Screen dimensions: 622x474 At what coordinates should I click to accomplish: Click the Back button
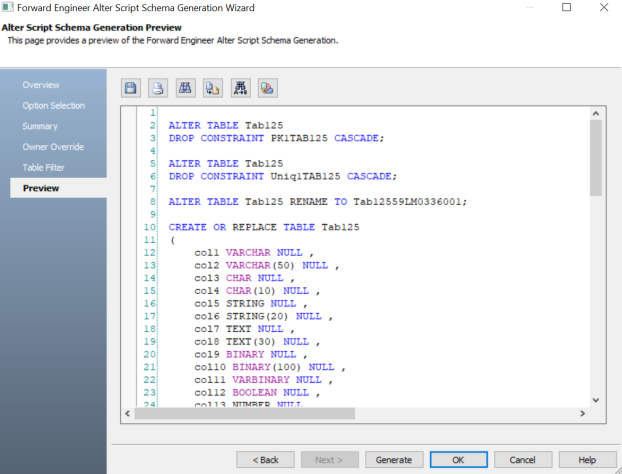pos(264,460)
